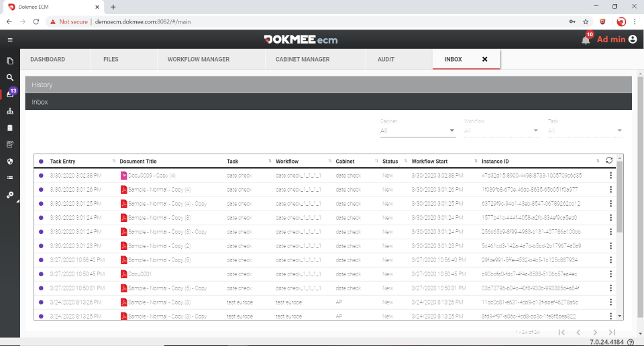The height and width of the screenshot is (346, 644).
Task: Open the Cabinet filter dropdown
Action: [x=418, y=131]
